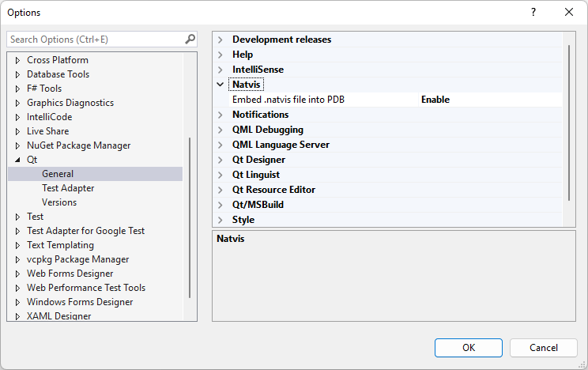Expand the F# Tools node

click(17, 89)
